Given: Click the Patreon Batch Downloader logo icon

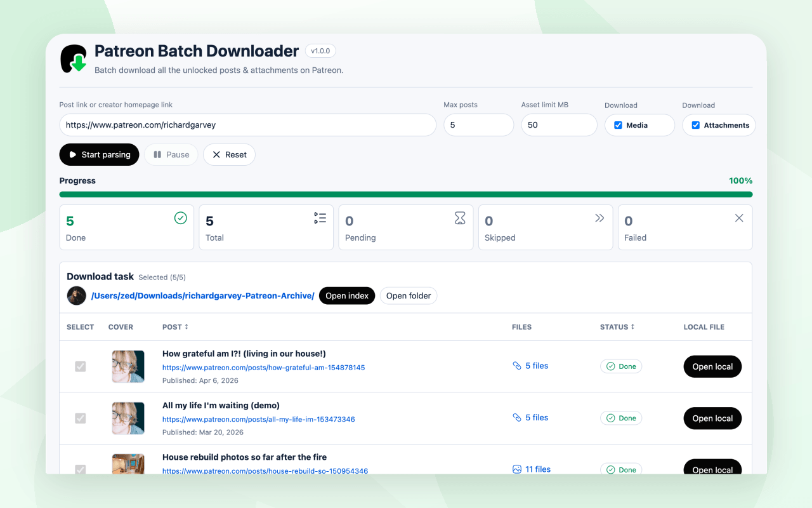Looking at the screenshot, I should click(74, 58).
